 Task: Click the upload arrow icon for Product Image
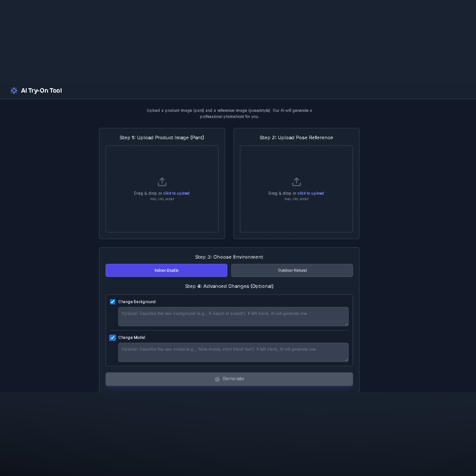(x=162, y=182)
